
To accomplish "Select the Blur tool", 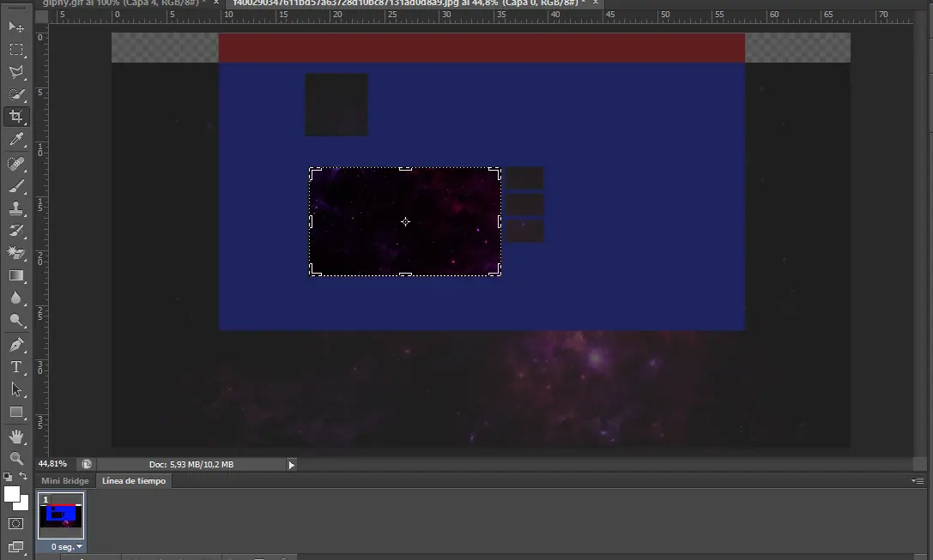I will [x=16, y=298].
